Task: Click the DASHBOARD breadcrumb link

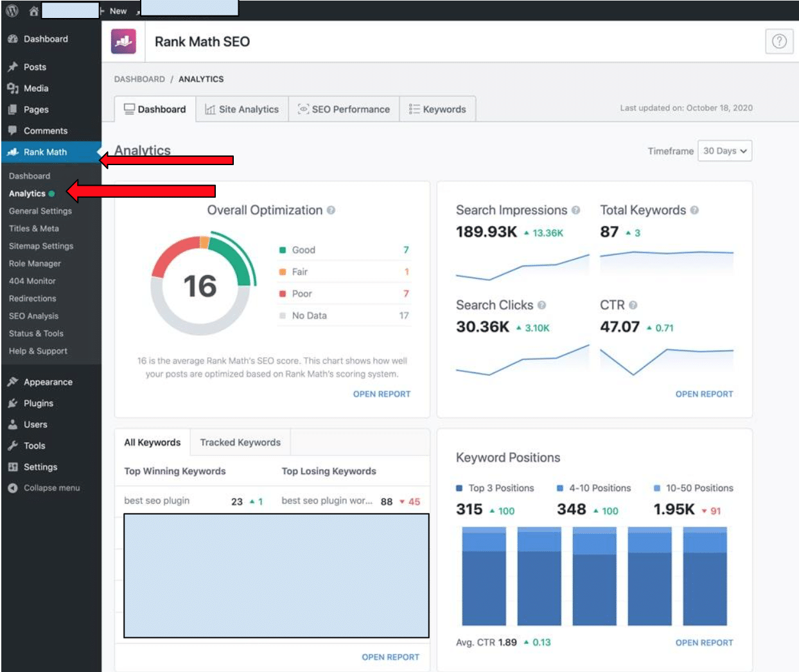Action: click(139, 79)
